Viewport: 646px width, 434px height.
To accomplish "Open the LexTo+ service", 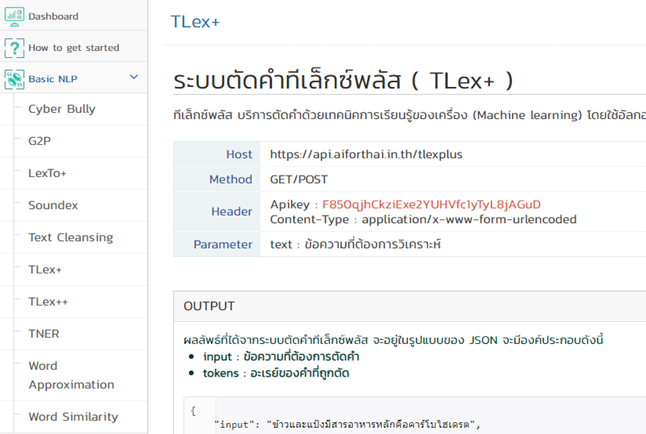I will click(x=47, y=173).
